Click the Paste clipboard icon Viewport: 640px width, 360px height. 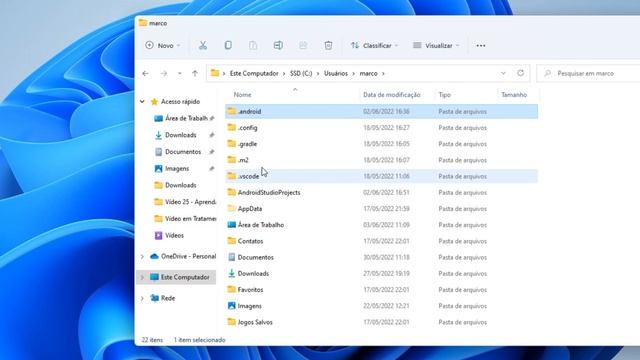point(253,45)
